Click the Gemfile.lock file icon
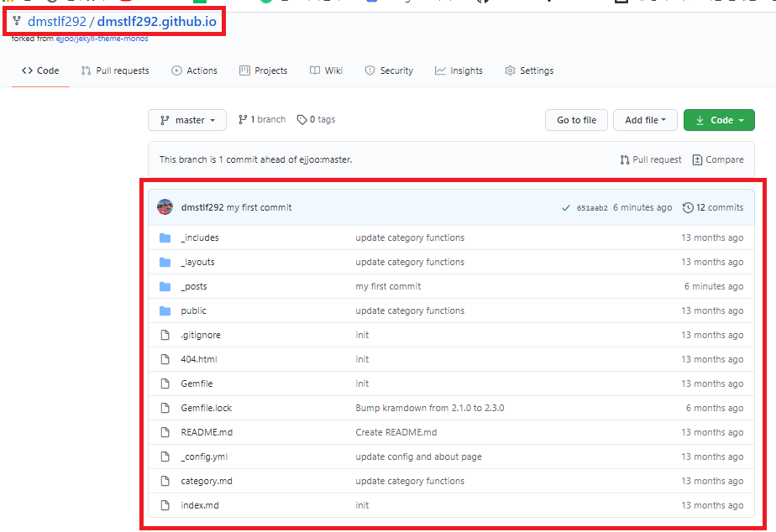776x532 pixels. point(165,408)
